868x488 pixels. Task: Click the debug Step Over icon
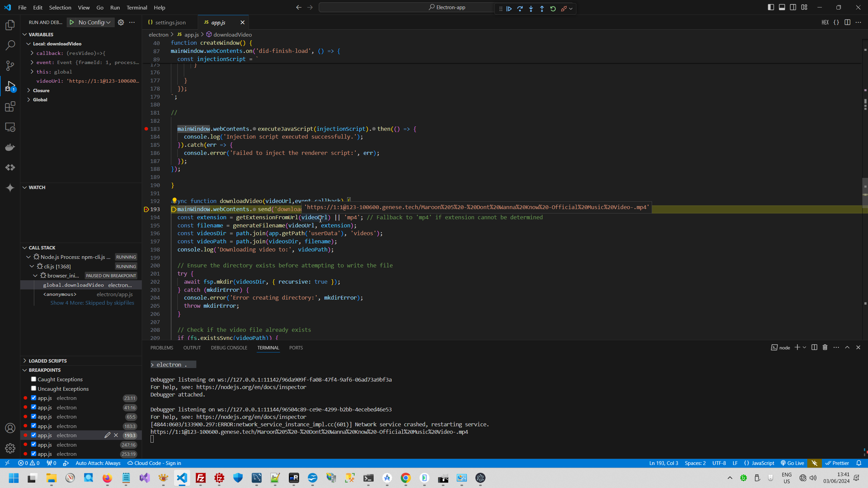(520, 9)
